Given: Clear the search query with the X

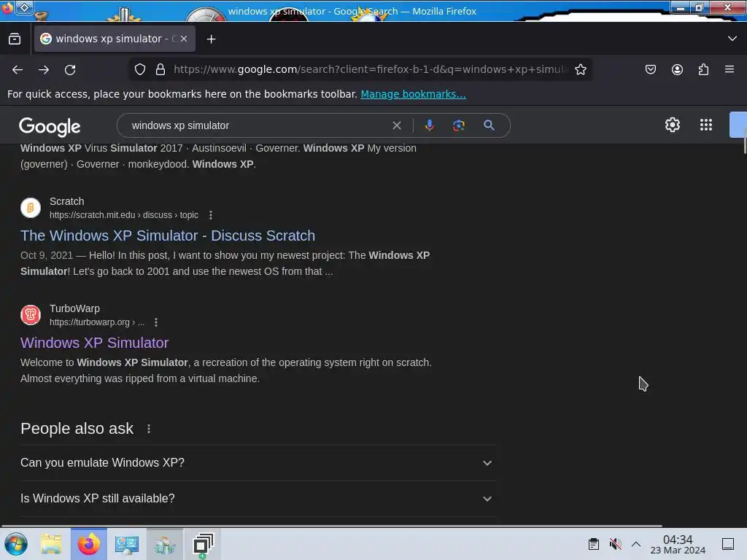Looking at the screenshot, I should [x=396, y=125].
